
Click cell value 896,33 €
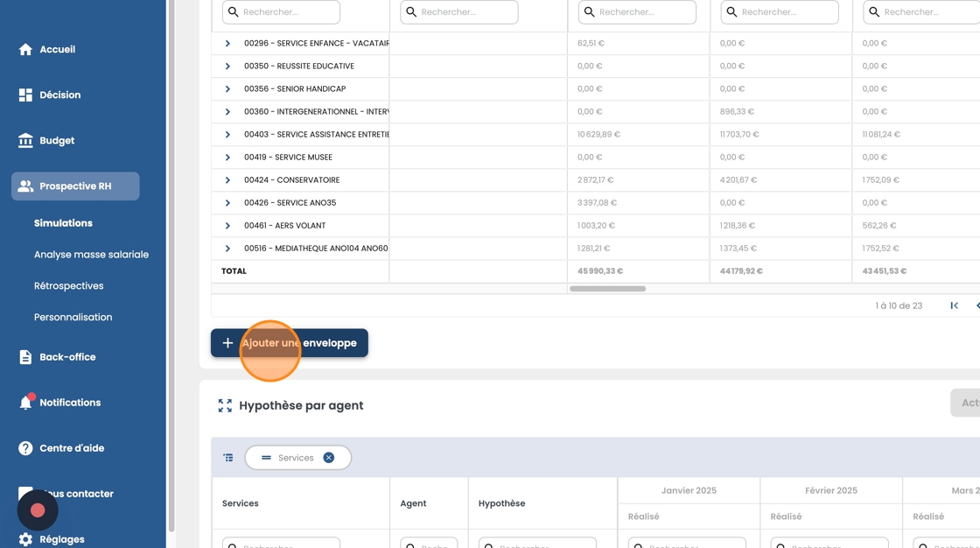pos(737,112)
